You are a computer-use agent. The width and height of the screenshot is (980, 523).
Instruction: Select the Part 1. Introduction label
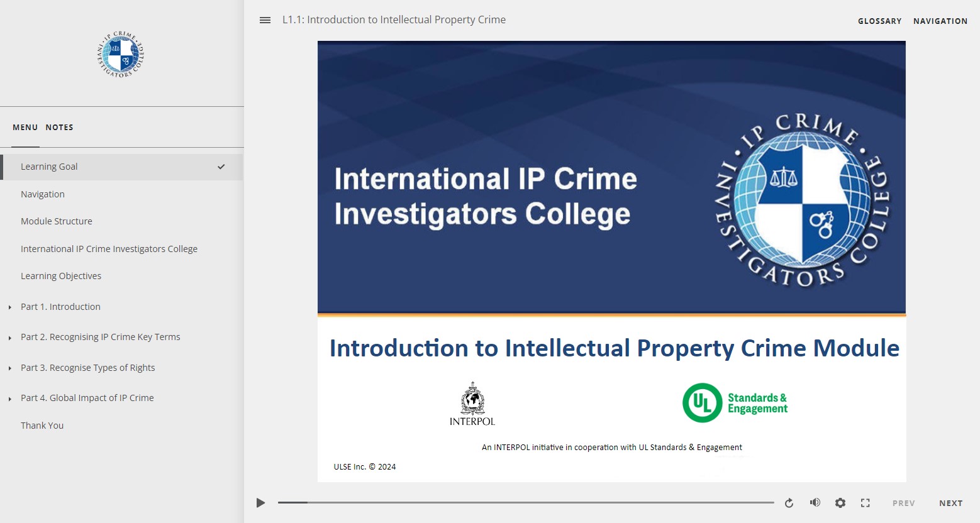coord(60,307)
